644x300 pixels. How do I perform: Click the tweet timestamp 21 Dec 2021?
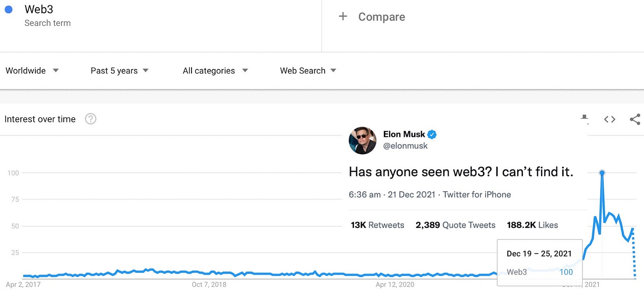tap(412, 194)
